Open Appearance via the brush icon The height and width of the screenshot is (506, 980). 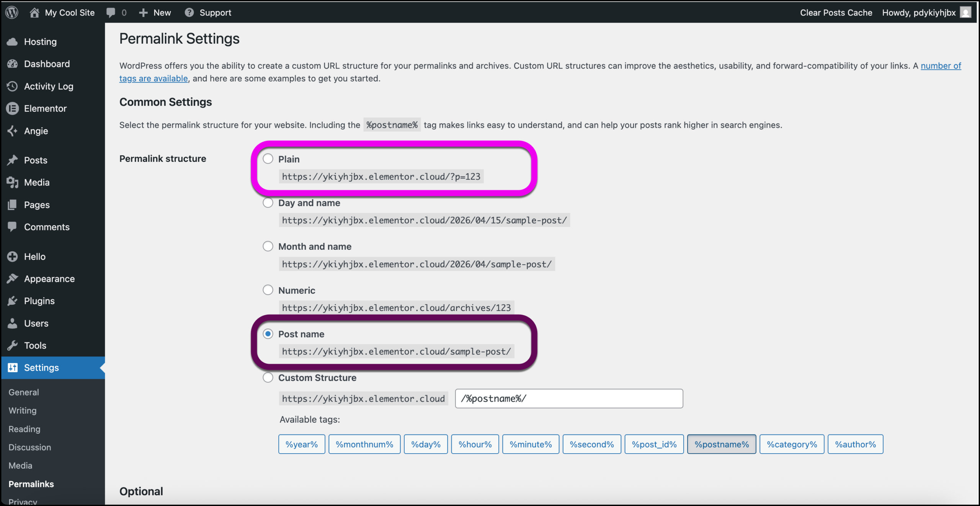[13, 278]
